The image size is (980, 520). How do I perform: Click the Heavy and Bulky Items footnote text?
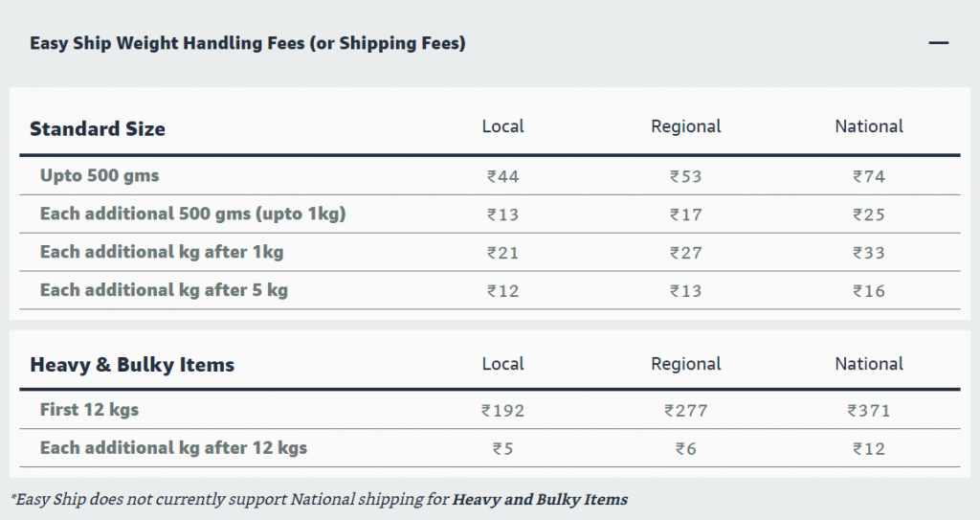pyautogui.click(x=540, y=499)
